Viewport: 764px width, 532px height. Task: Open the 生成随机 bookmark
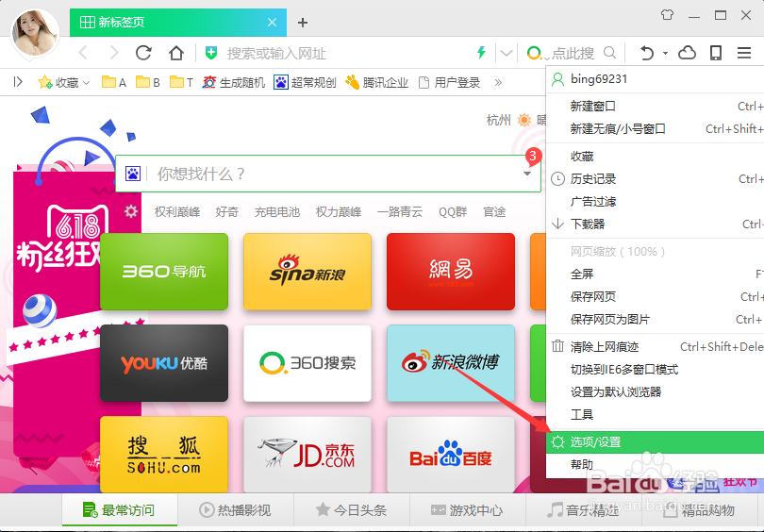[x=234, y=82]
